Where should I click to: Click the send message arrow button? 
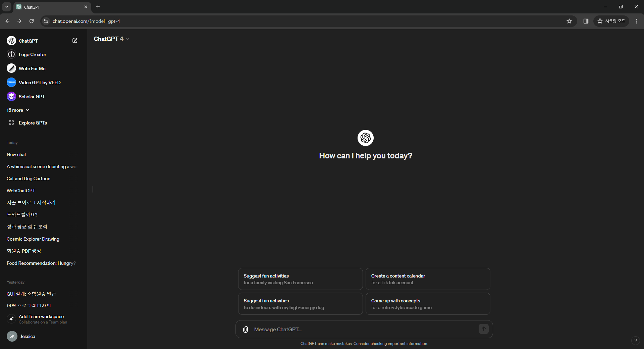click(x=483, y=329)
